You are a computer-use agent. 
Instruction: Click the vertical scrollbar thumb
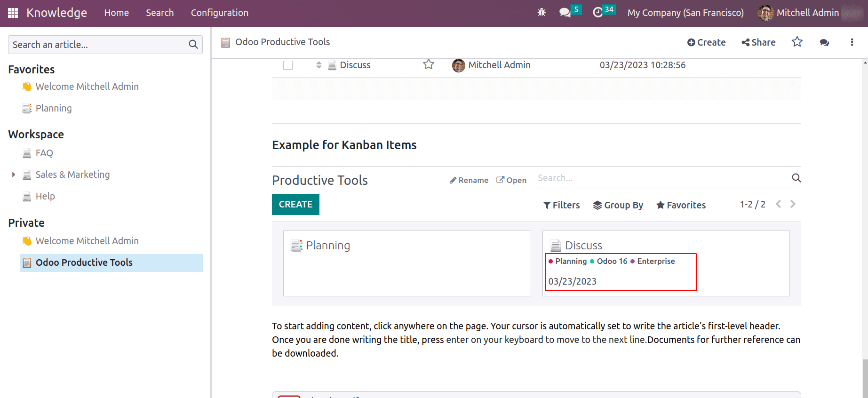(x=865, y=379)
